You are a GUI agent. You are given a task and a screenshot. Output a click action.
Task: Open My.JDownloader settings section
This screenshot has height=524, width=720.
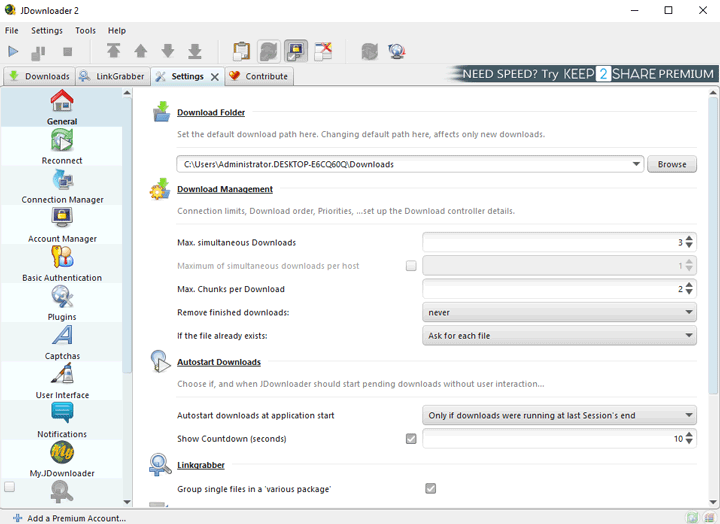(62, 459)
